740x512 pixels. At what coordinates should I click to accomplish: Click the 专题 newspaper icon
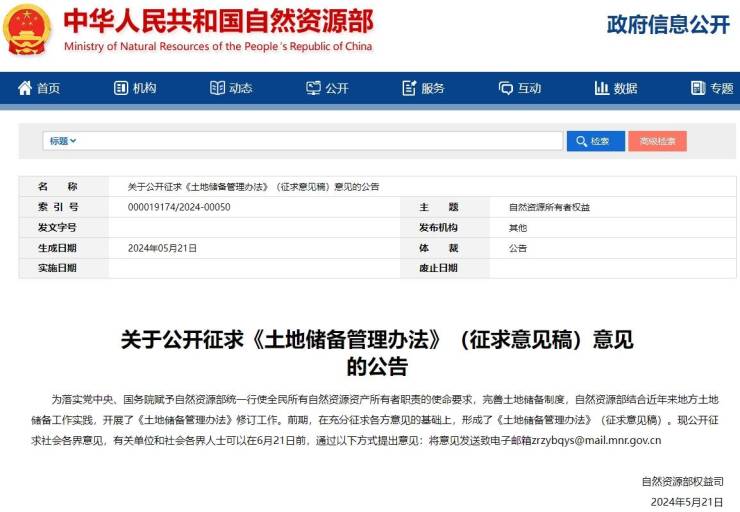pyautogui.click(x=698, y=88)
